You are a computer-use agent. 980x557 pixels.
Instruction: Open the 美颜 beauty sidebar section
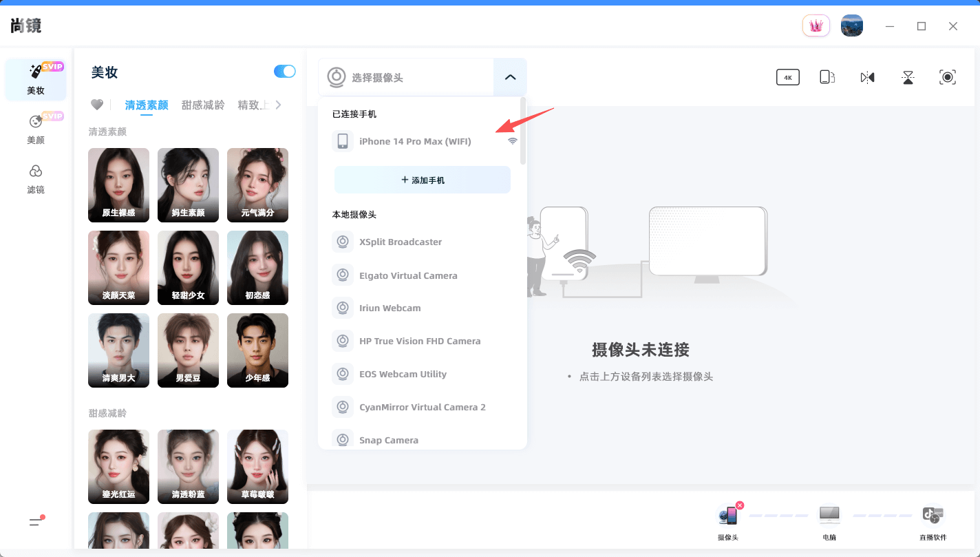(36, 129)
